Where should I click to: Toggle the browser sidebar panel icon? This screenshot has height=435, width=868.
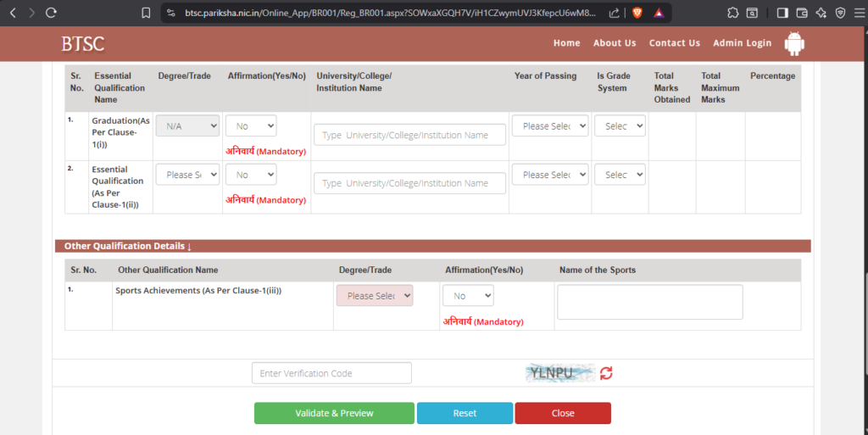[782, 13]
